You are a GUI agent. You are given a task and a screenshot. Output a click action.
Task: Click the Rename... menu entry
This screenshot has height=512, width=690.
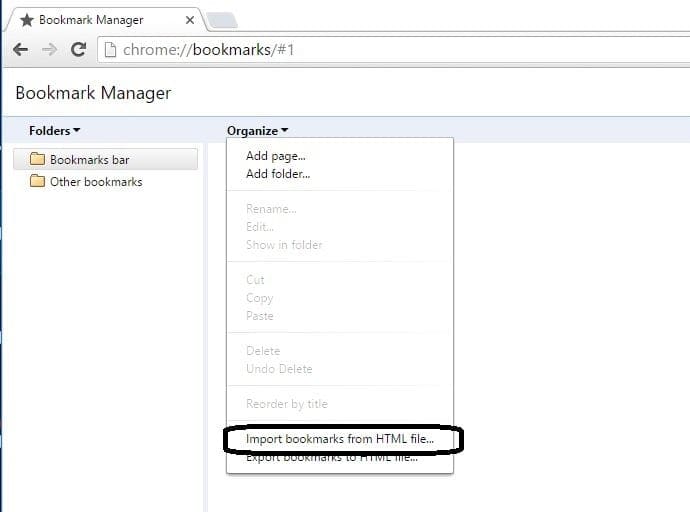[271, 209]
